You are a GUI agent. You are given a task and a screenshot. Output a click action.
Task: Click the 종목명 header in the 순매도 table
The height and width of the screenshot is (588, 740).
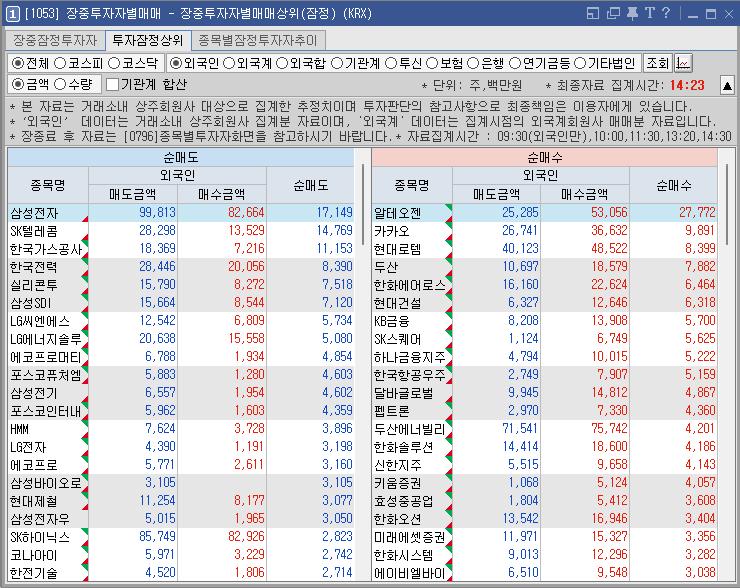(48, 185)
